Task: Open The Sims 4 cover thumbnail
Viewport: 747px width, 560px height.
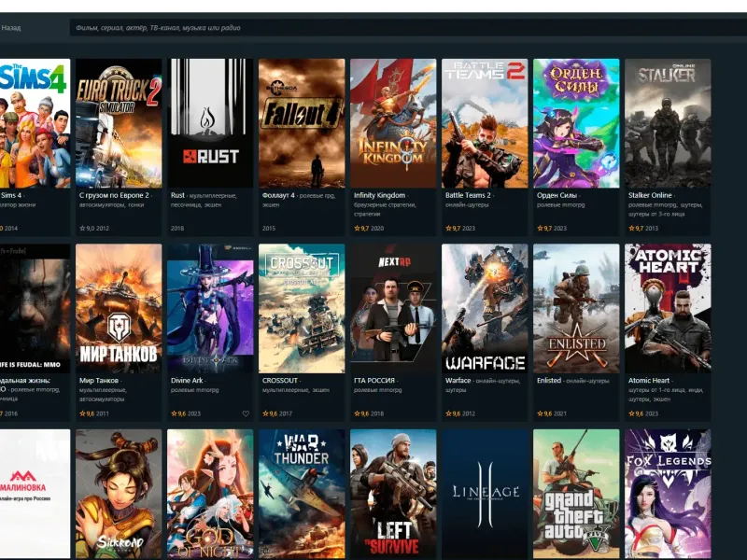Action: point(35,123)
